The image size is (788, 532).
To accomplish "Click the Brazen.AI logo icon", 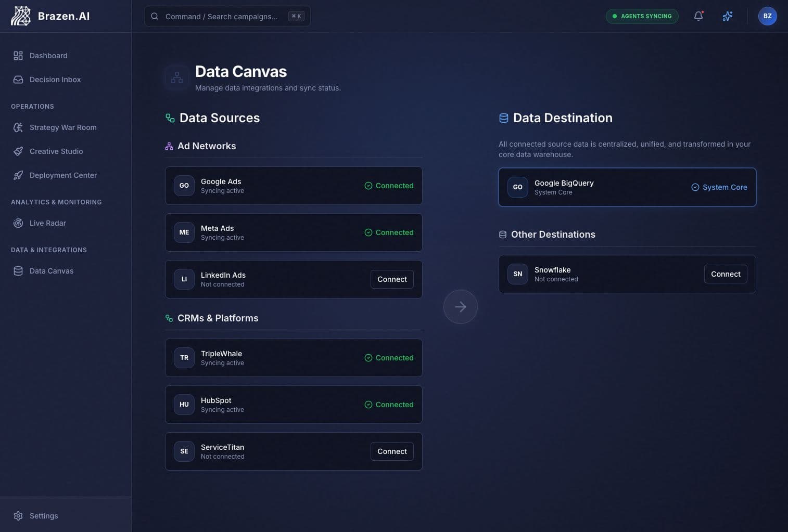I will point(21,16).
